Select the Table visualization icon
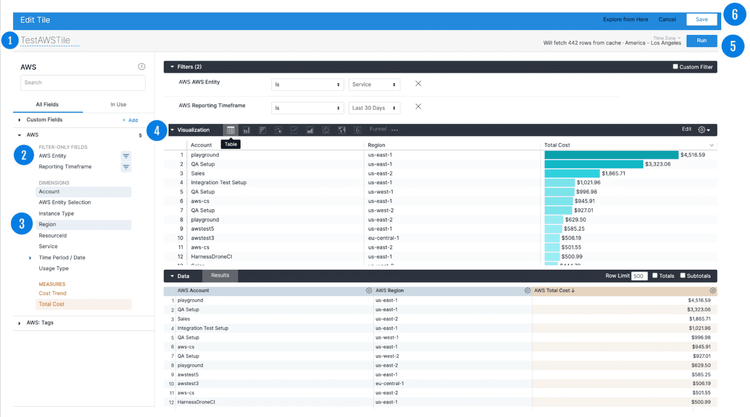 [231, 130]
